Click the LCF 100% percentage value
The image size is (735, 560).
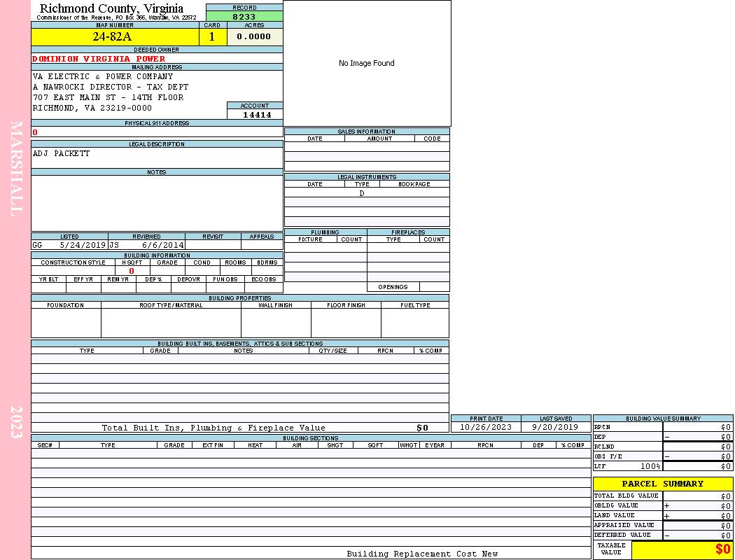[650, 466]
